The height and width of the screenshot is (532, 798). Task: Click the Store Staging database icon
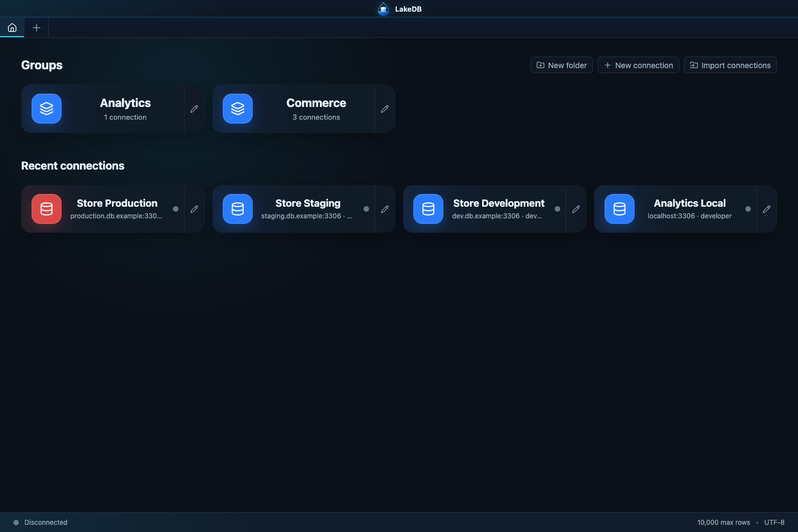[238, 209]
